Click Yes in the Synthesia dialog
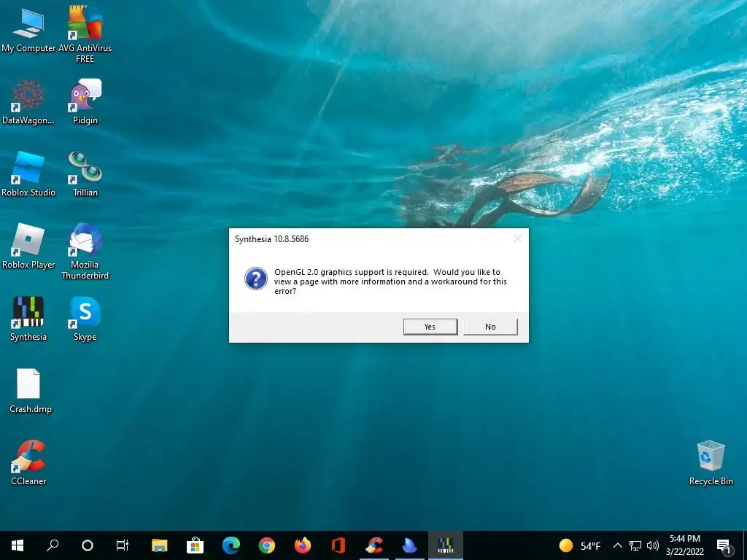Viewport: 747px width, 560px height. [430, 327]
